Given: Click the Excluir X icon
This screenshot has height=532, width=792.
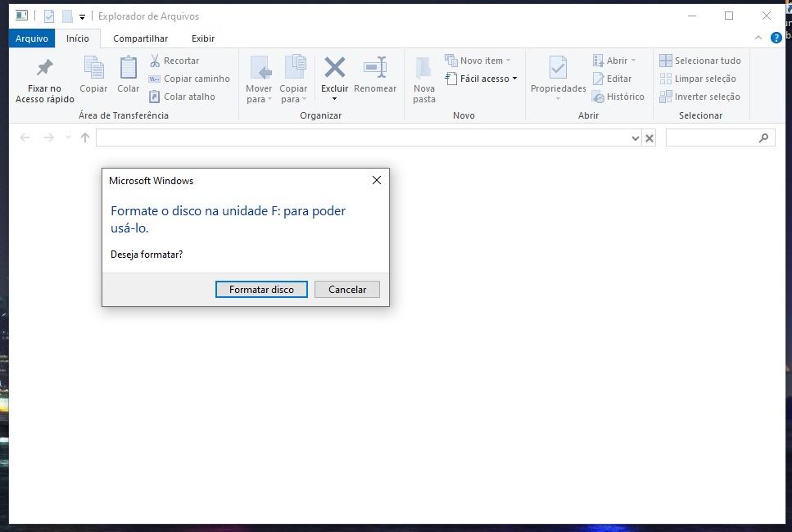Looking at the screenshot, I should coord(334,67).
